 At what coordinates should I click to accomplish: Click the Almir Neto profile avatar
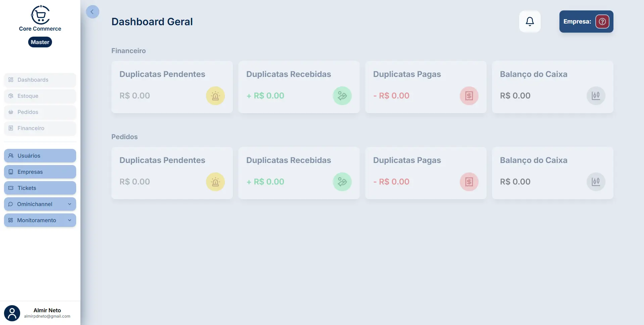point(12,313)
